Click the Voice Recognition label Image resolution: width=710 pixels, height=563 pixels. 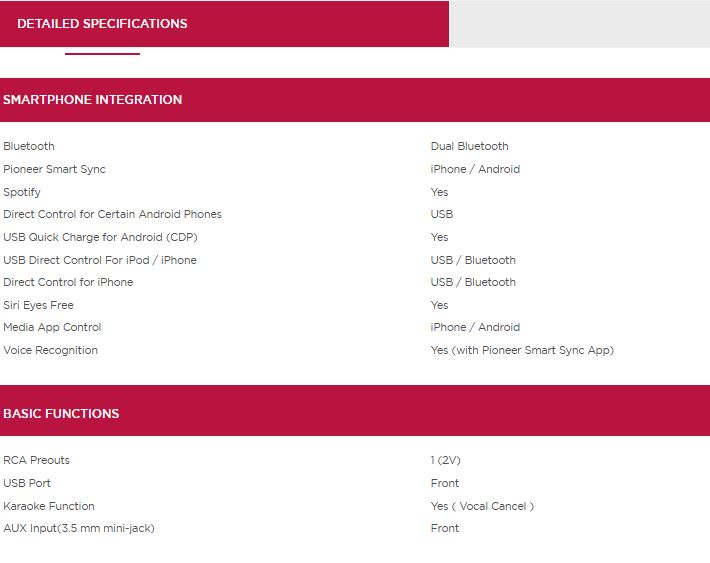tap(50, 350)
